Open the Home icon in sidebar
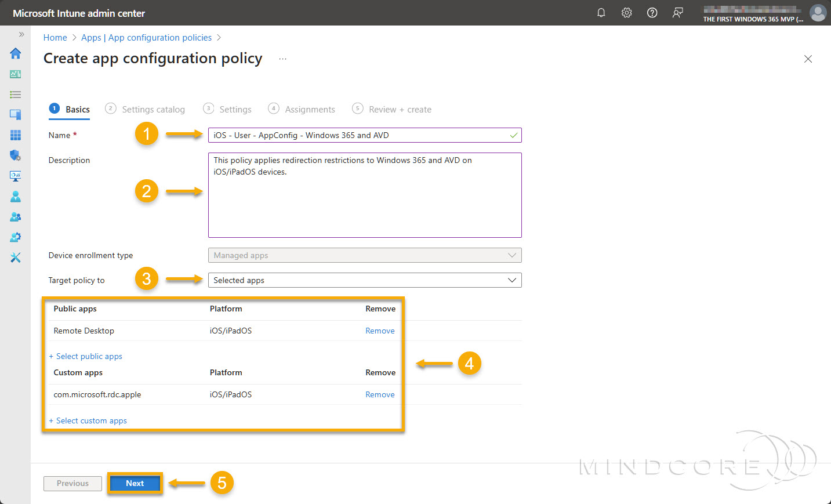Screen dimensions: 831x504 tap(16, 53)
